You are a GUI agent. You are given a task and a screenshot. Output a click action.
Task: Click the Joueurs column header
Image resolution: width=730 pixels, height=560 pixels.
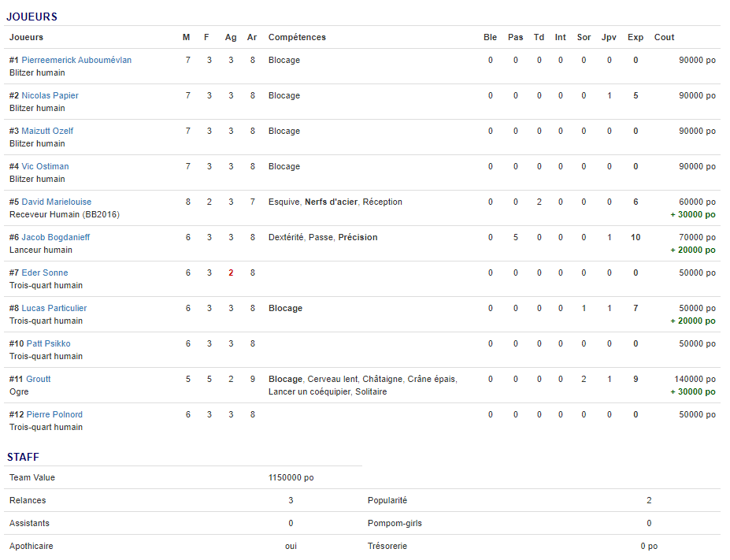[26, 37]
